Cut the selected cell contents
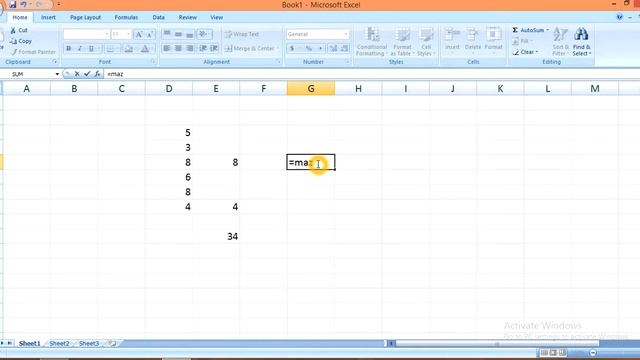The height and width of the screenshot is (360, 640). (19, 30)
